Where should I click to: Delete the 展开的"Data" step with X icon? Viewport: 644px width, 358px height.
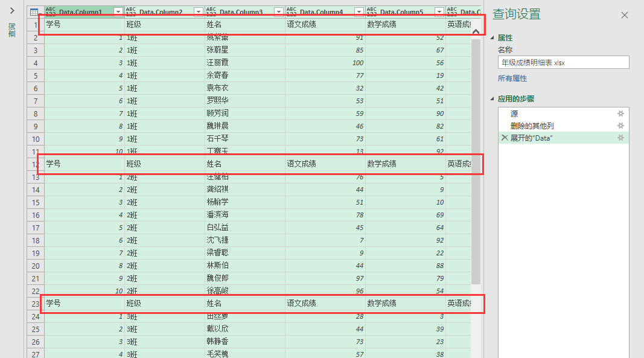coord(504,138)
